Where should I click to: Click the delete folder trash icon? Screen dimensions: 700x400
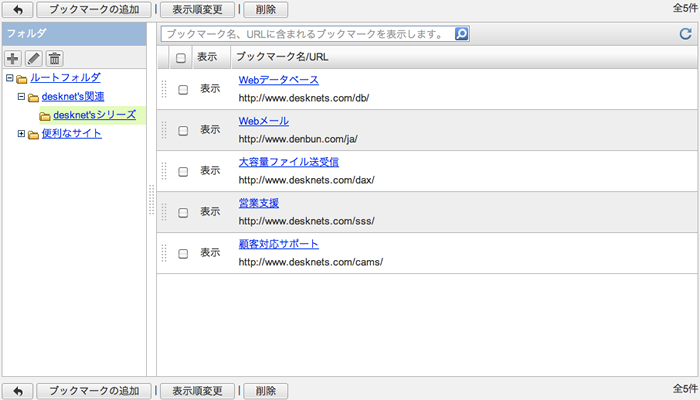click(54, 58)
